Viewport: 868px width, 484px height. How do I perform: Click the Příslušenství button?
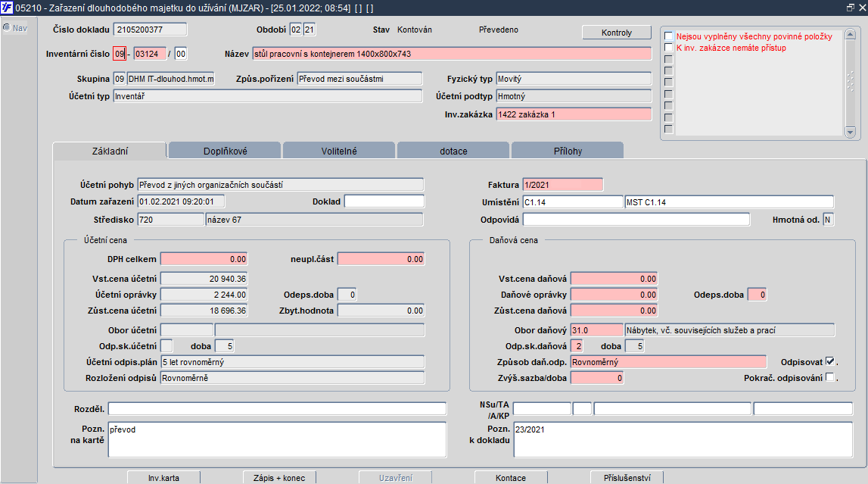(627, 478)
